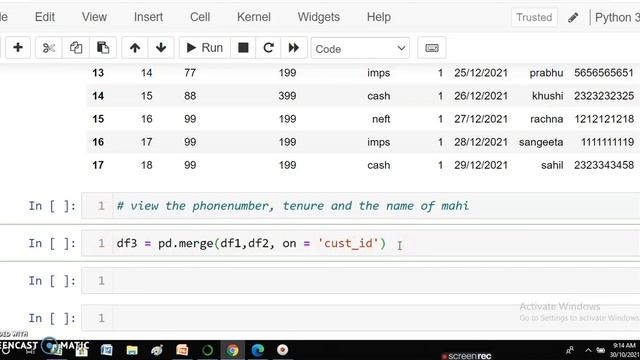
Task: Select the name cell 'khushi'
Action: (x=547, y=96)
